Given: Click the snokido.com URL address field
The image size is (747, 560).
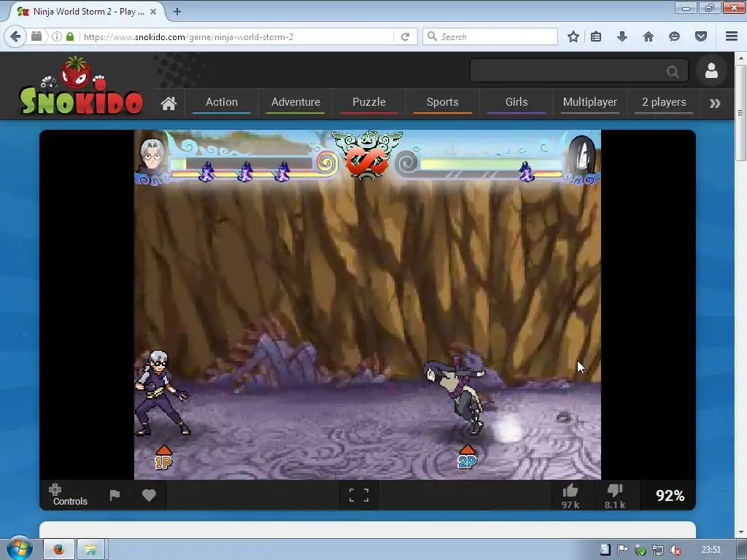Looking at the screenshot, I should (237, 36).
